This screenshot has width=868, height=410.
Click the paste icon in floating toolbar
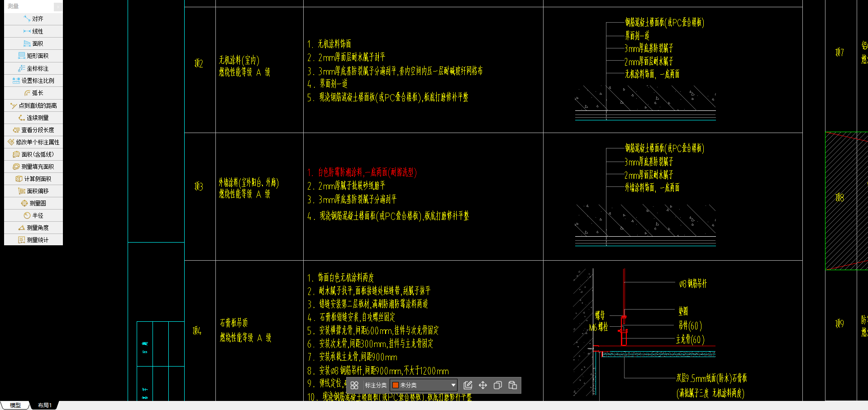[x=513, y=385]
